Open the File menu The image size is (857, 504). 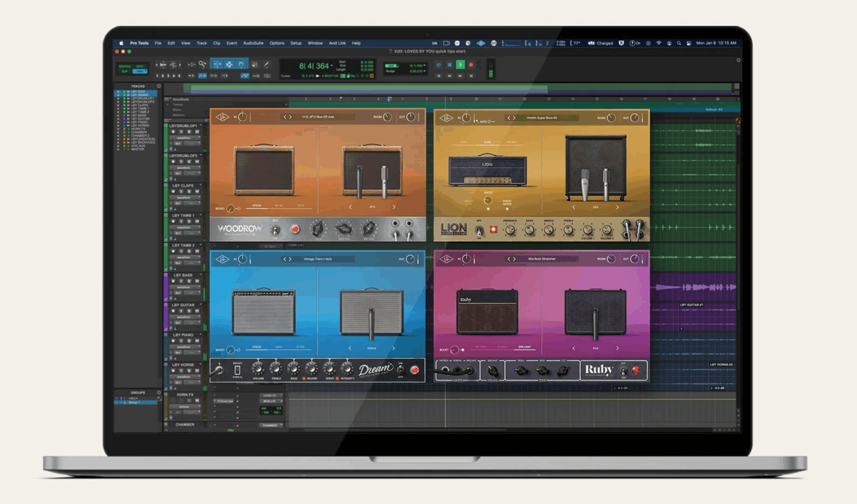pos(158,43)
